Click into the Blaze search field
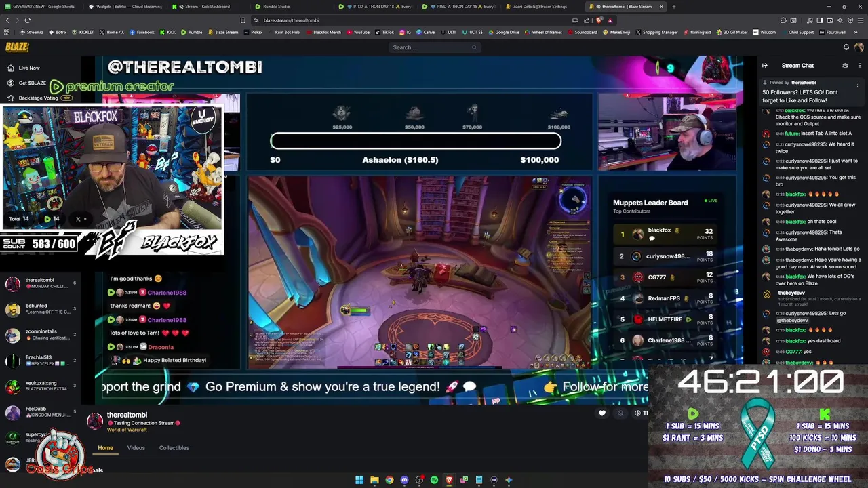Viewport: 868px width, 488px height. tap(434, 47)
